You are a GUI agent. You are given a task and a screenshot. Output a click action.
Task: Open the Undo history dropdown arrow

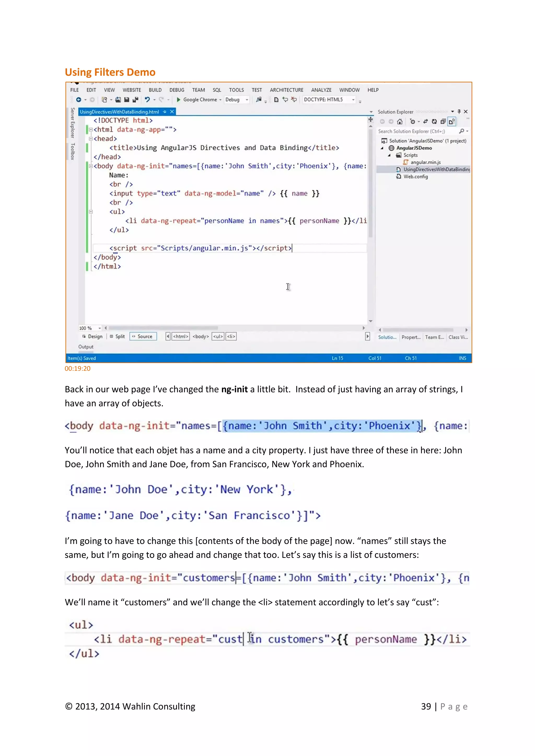(154, 100)
